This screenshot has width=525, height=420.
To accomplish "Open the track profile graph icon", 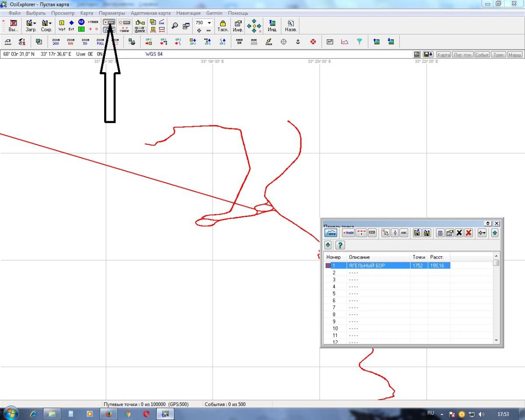I will pyautogui.click(x=345, y=42).
